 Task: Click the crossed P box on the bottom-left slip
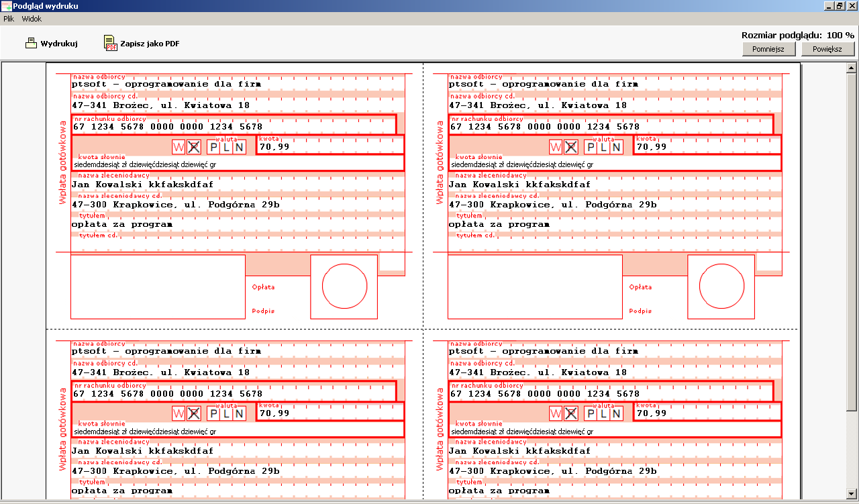[194, 413]
